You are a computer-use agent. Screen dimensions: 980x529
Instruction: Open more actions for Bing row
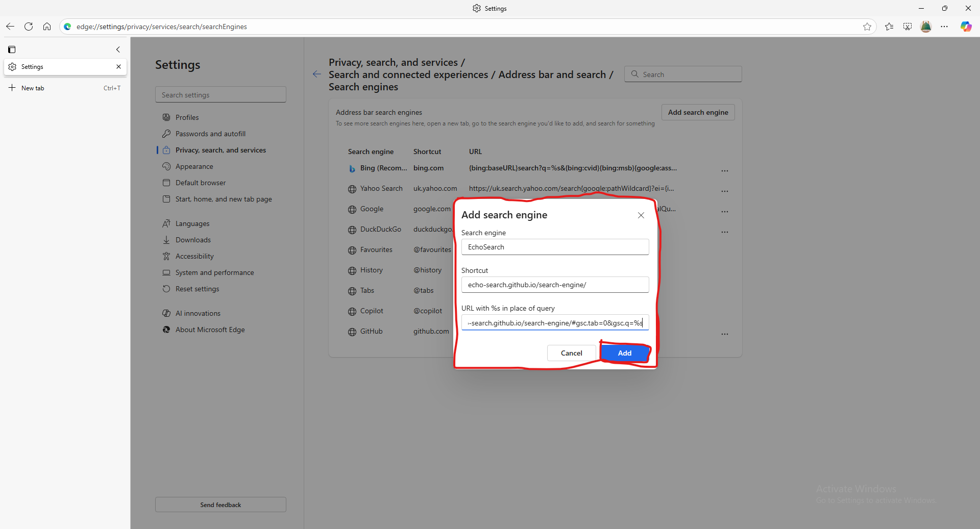724,170
